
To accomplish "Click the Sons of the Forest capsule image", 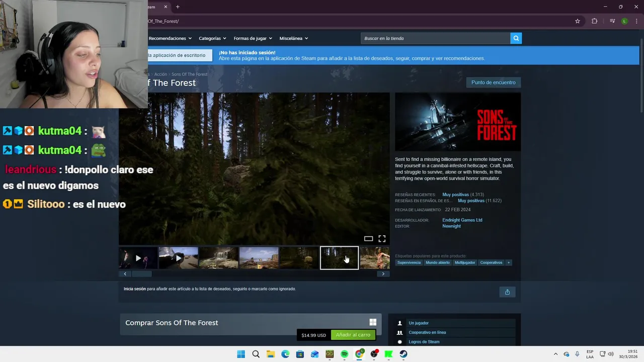I will 457,122.
